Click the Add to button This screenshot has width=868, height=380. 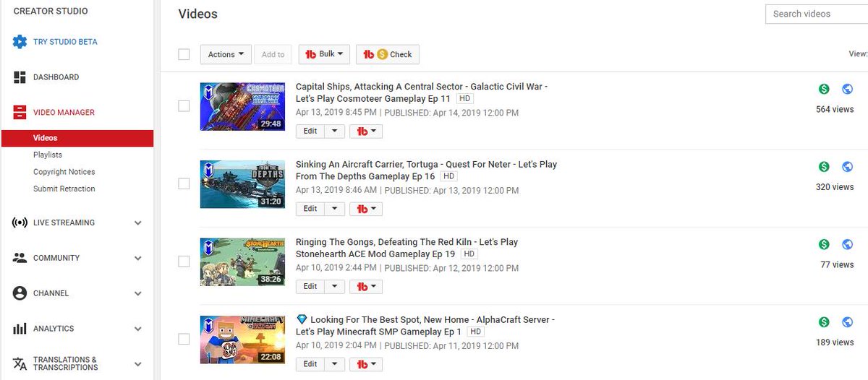[273, 54]
